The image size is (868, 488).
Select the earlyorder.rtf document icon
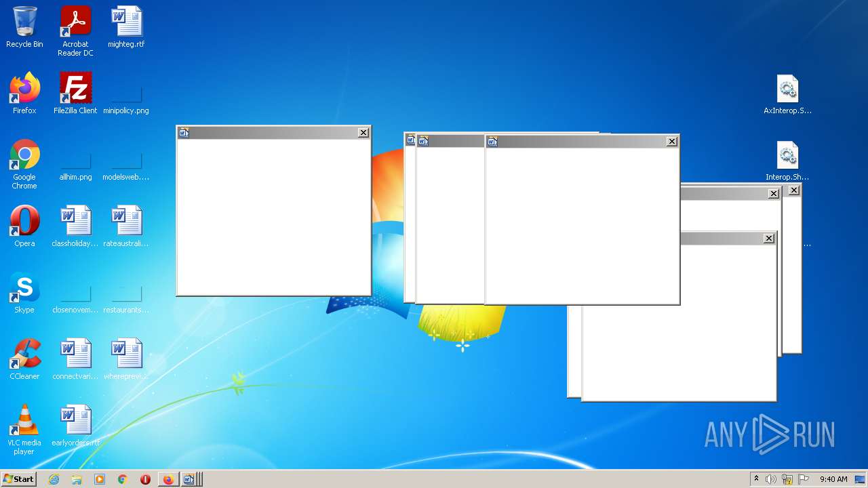click(x=75, y=426)
